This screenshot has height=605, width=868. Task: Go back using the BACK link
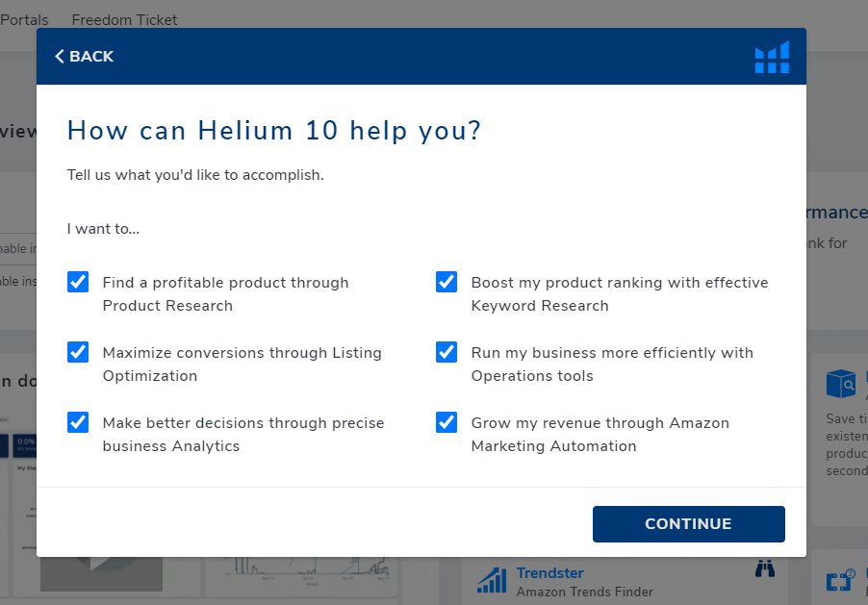tap(84, 57)
